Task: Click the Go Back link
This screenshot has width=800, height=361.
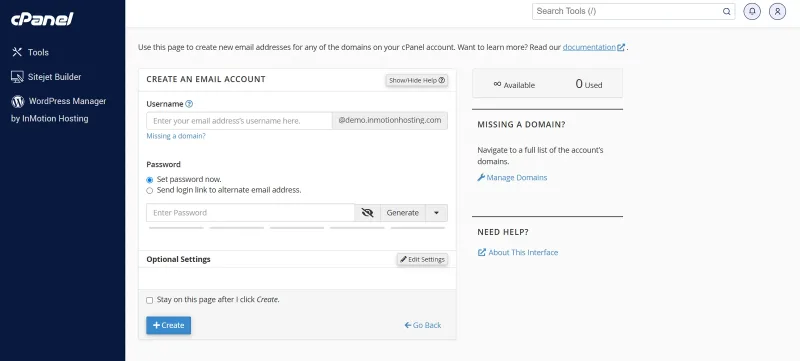Action: coord(423,325)
